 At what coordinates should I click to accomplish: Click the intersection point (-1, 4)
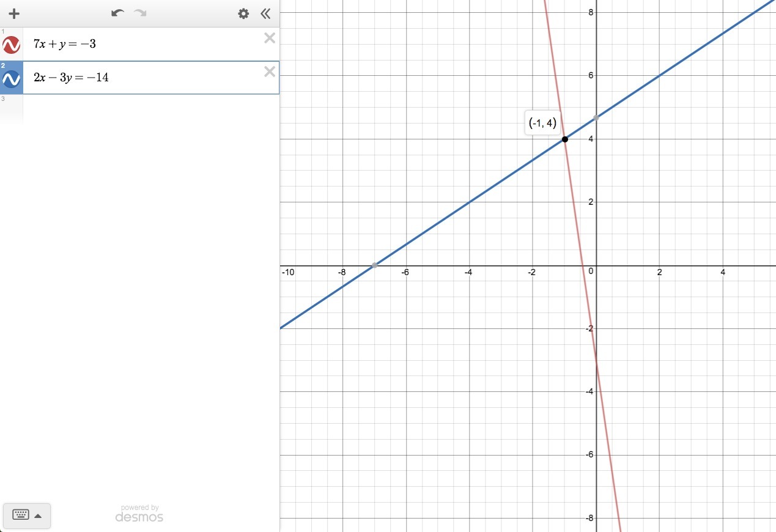[x=564, y=139]
